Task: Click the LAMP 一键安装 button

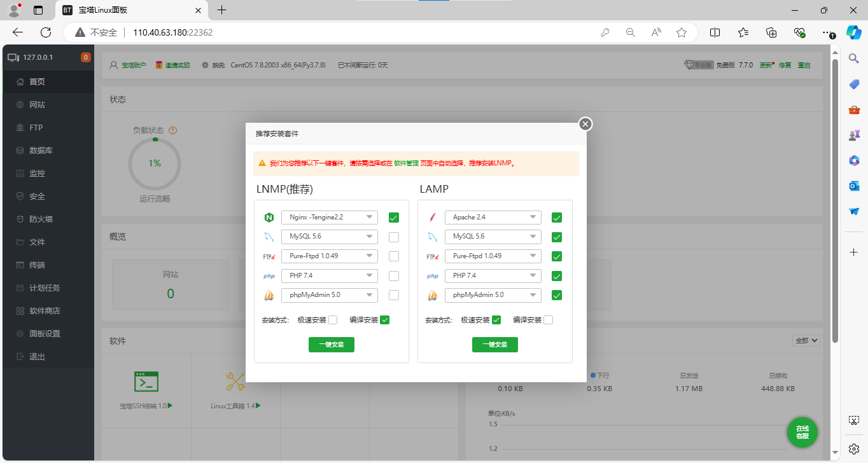Action: 494,344
